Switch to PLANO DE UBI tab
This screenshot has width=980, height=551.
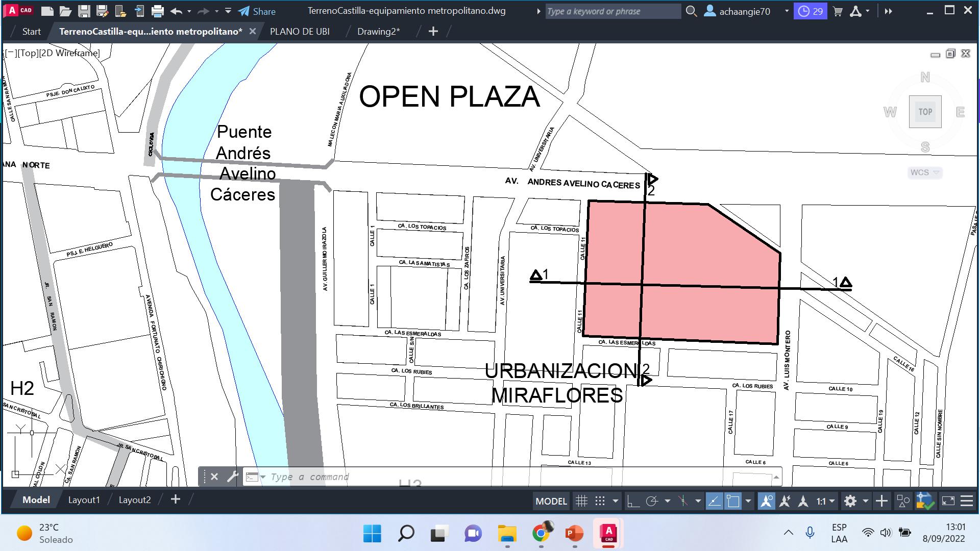point(300,32)
